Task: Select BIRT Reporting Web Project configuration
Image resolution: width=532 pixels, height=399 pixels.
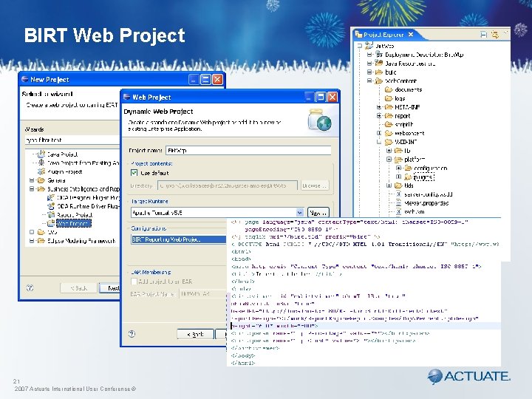Action: 179,239
